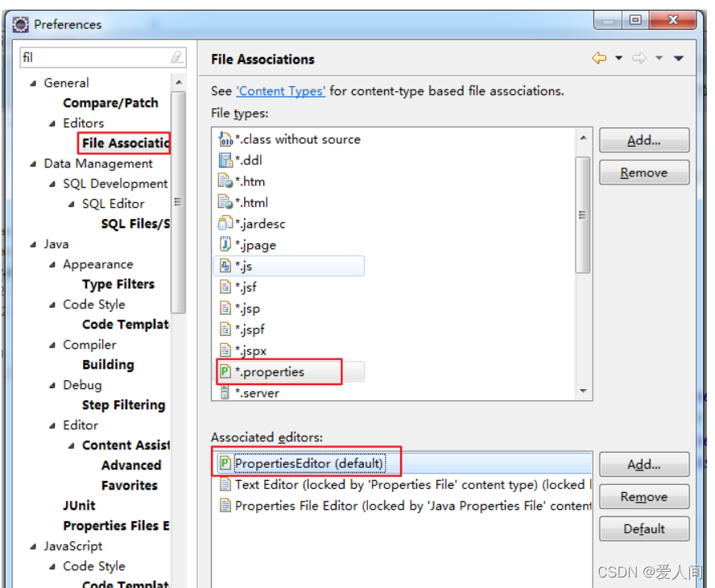
Task: Open the forward history dropdown arrow
Action: click(x=659, y=58)
